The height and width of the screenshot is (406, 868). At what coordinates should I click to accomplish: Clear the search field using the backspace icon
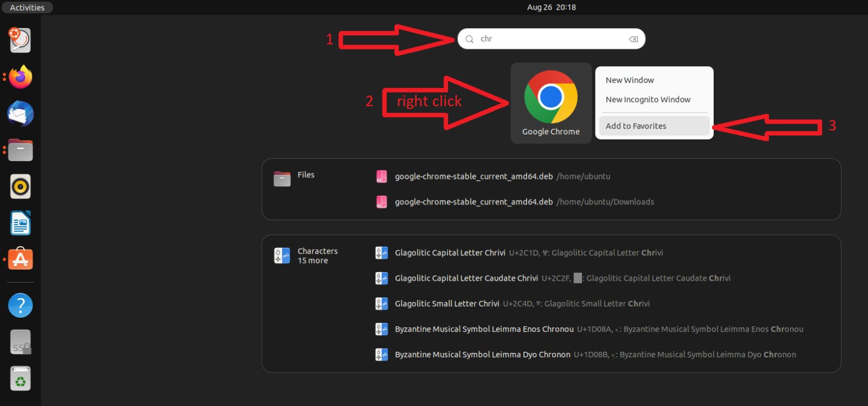(633, 38)
